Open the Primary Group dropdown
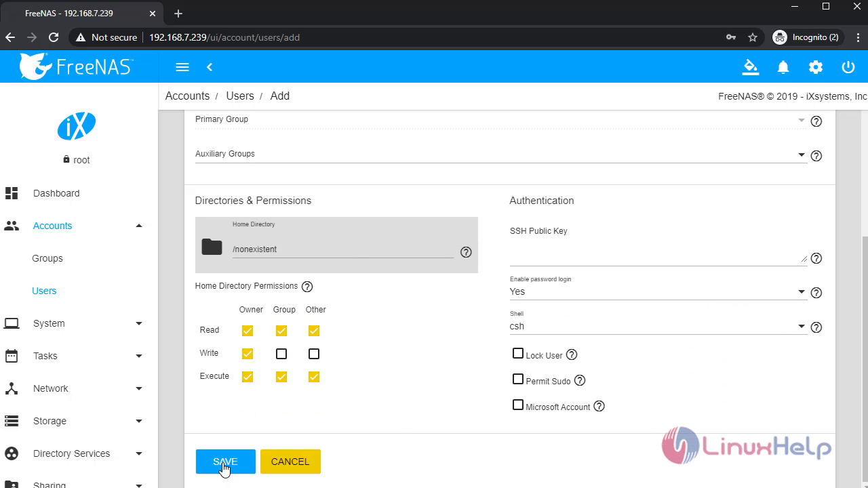 500,120
